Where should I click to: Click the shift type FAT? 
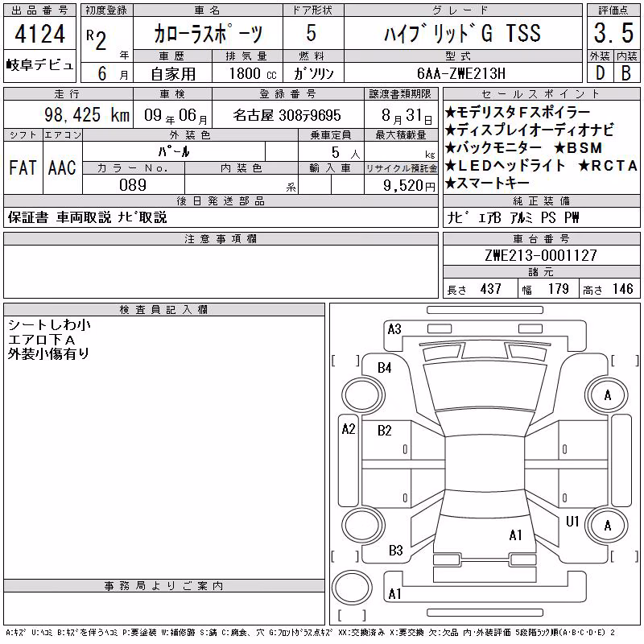(x=23, y=167)
